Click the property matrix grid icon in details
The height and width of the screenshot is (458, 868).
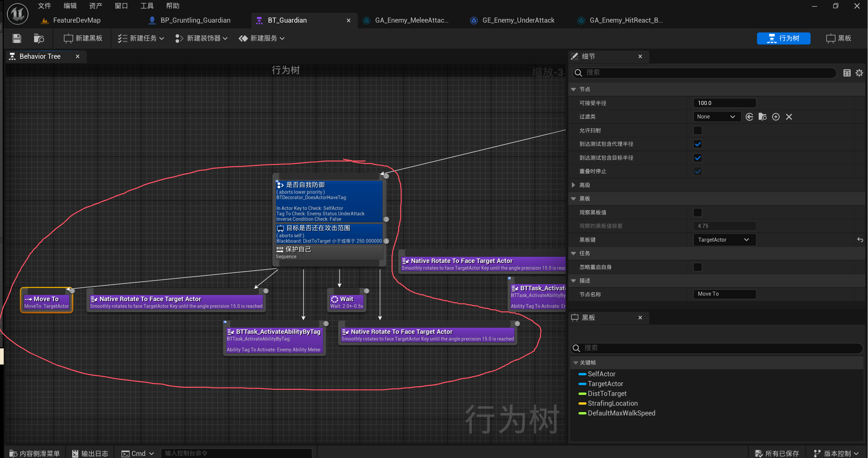(x=847, y=73)
